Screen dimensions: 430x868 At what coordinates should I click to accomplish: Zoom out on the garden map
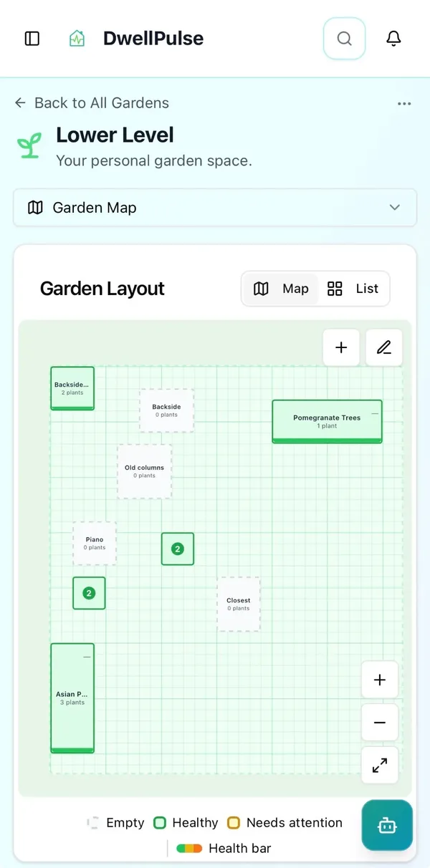click(380, 723)
